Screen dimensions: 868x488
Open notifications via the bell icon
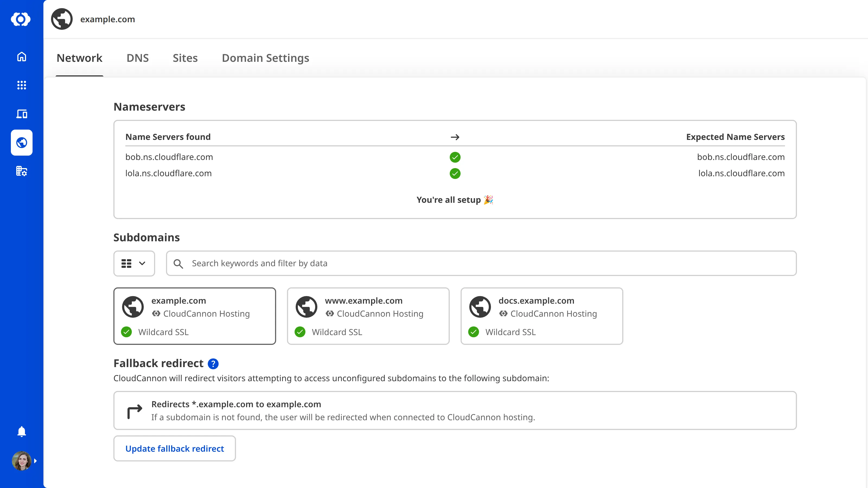point(21,431)
